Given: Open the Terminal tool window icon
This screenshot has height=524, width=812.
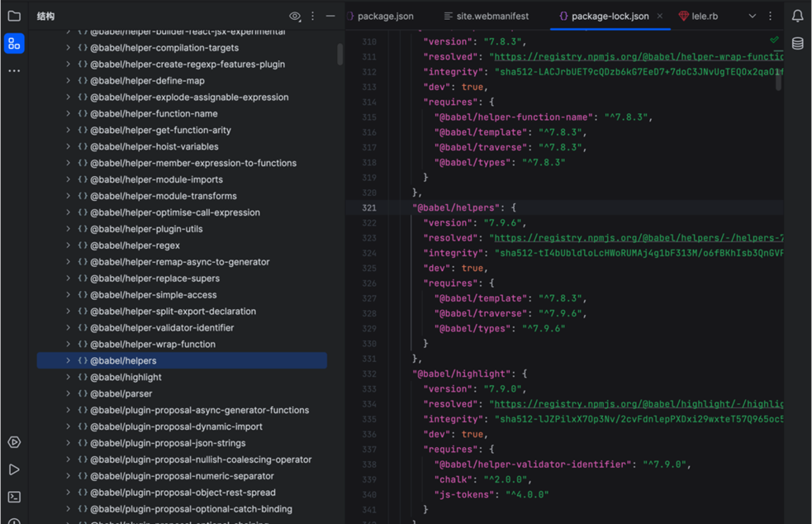Looking at the screenshot, I should 14,497.
